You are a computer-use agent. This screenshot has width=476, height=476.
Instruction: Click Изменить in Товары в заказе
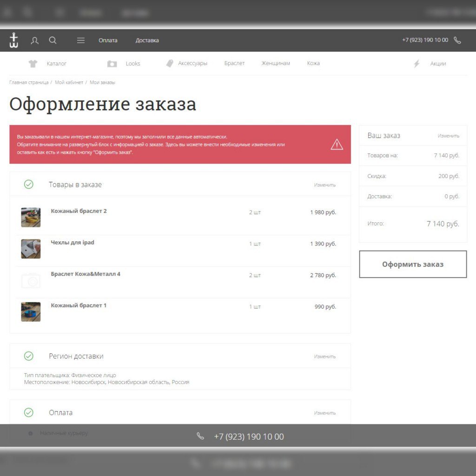(325, 185)
